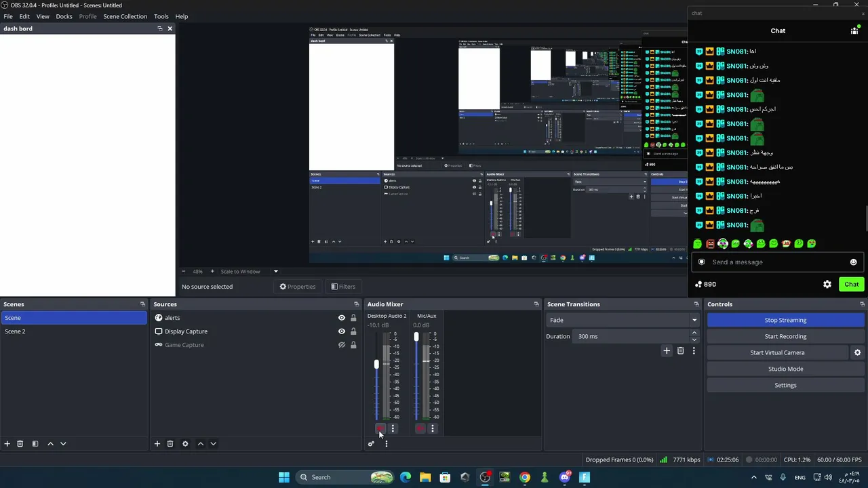The image size is (868, 488).
Task: Decrease transition duration stepper down
Action: 694,339
